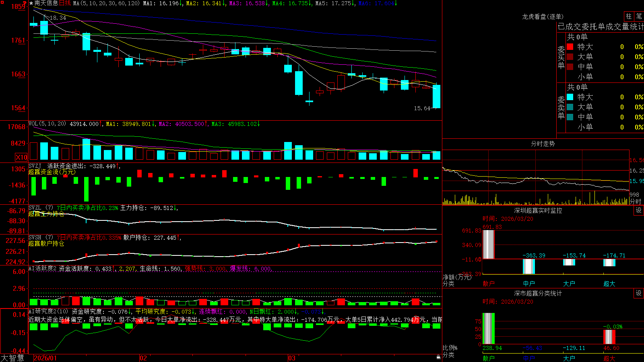The width and height of the screenshot is (644, 362).
Task: Click 已成交委托单成交量统计 header
Action: (601, 27)
